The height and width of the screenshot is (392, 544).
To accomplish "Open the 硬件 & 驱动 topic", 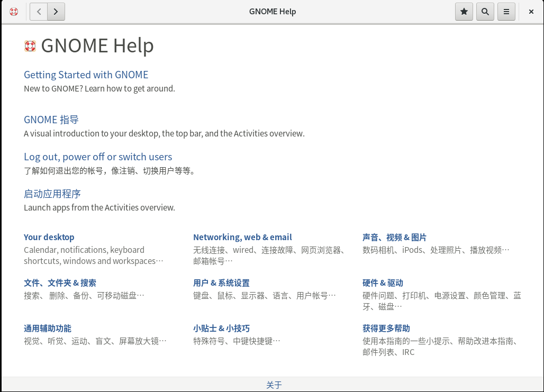I will pos(383,282).
